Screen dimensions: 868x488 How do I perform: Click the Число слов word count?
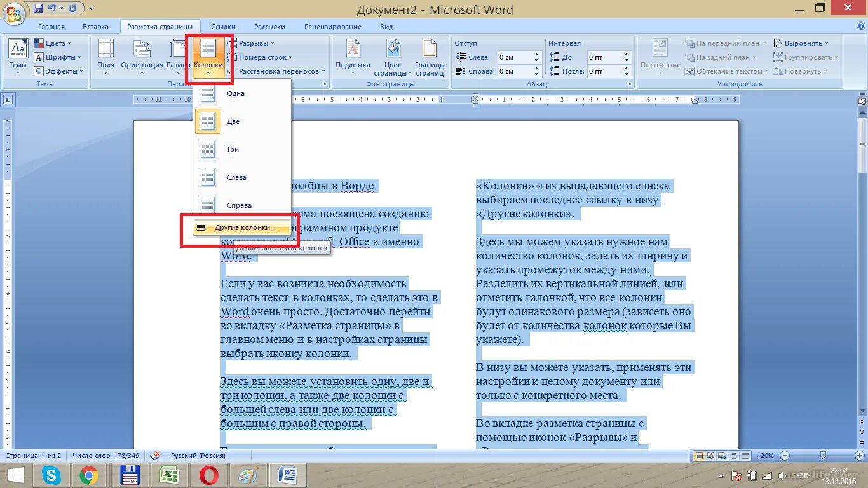tap(106, 456)
